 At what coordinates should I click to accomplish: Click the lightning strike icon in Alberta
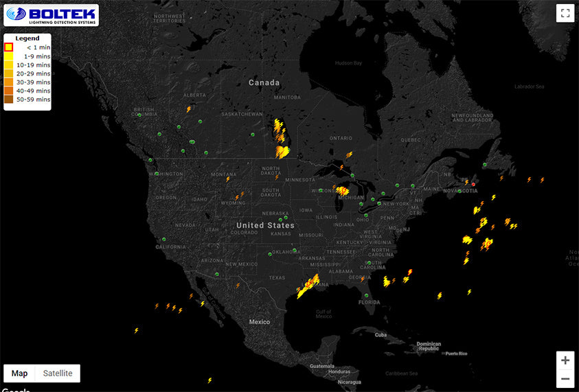[189, 108]
